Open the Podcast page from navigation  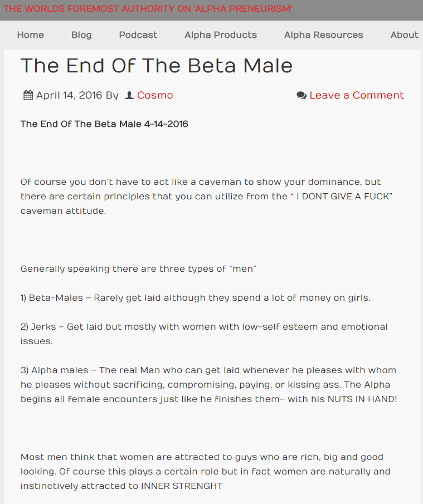coord(138,35)
